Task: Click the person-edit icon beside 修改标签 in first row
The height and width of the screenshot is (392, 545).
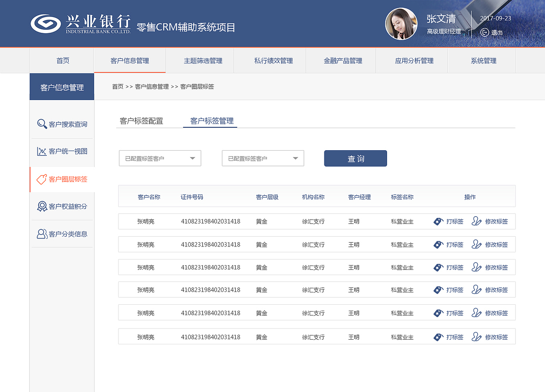Action: 476,221
